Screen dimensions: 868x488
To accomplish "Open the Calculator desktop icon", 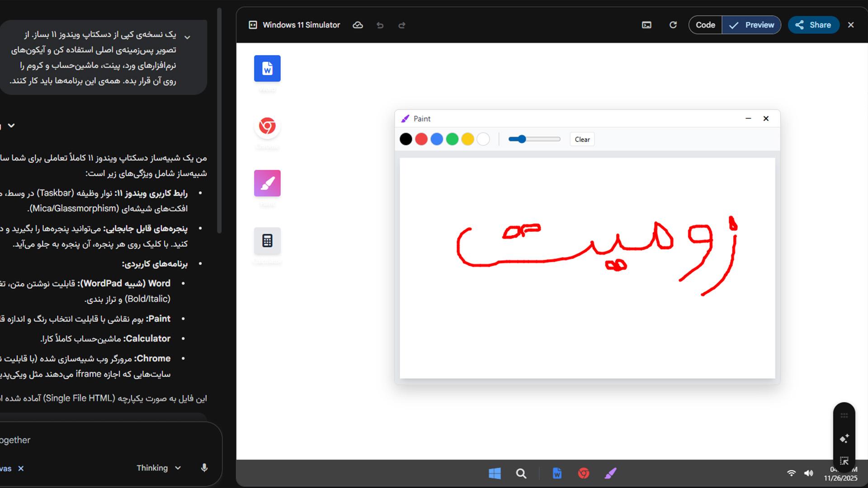I will 267,240.
